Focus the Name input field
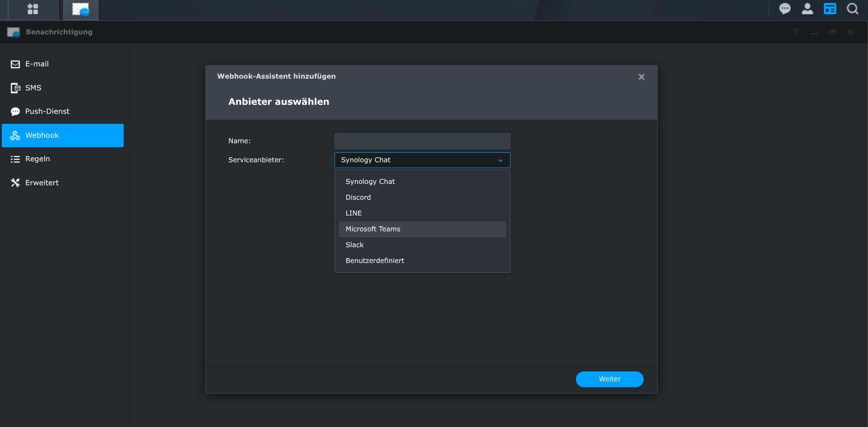Viewport: 868px width, 427px height. coord(422,141)
